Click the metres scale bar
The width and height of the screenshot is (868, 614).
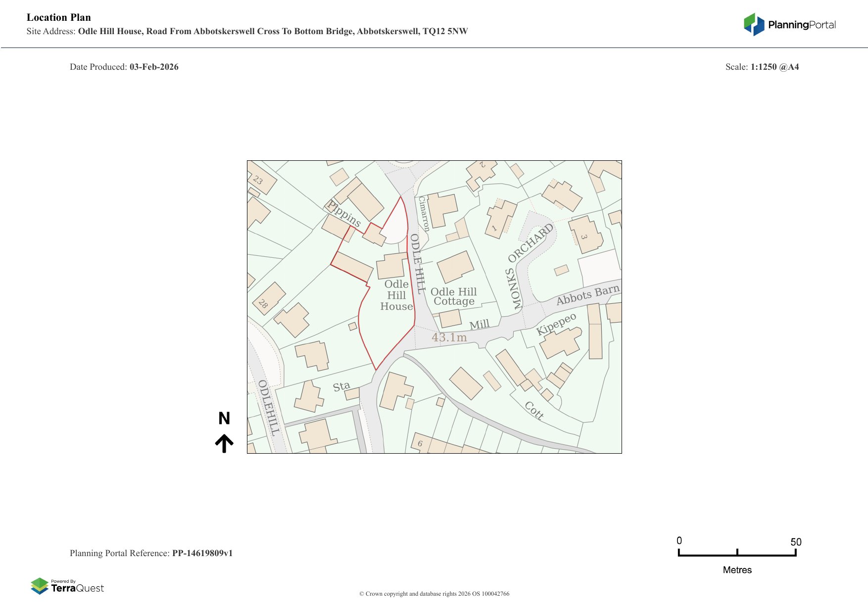click(737, 554)
